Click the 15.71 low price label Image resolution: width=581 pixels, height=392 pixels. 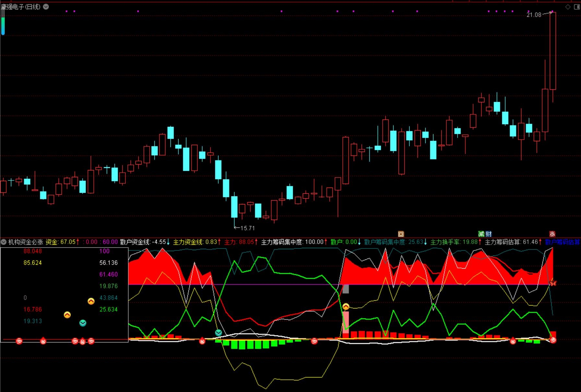[x=248, y=228]
